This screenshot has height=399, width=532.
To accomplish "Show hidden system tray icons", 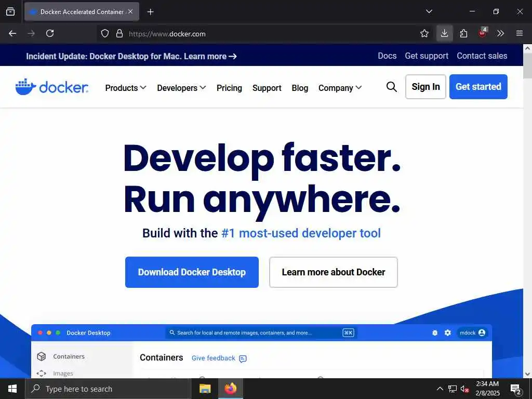I will (440, 389).
